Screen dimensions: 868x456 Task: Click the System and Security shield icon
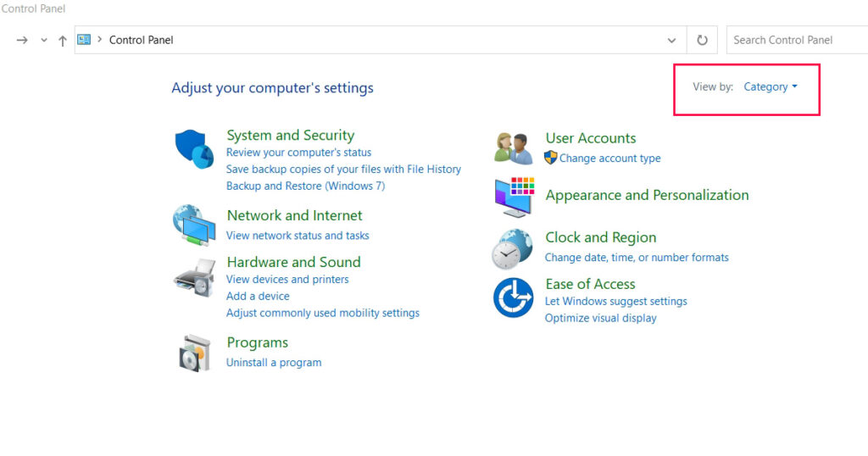[x=195, y=150]
